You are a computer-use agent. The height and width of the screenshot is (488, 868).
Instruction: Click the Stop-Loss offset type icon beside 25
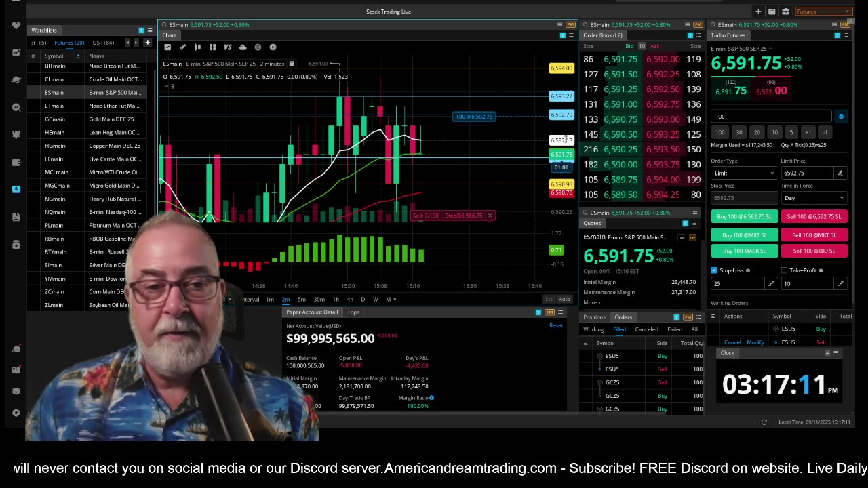click(x=771, y=284)
